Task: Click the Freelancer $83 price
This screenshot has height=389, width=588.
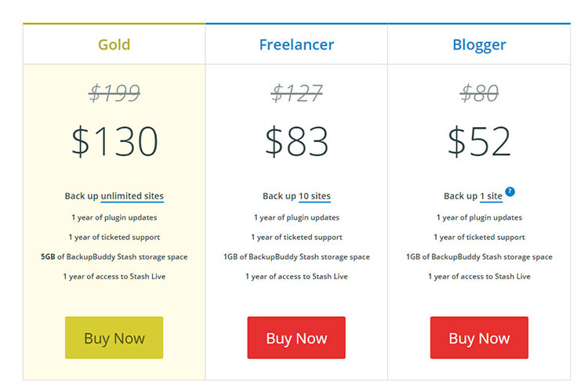Action: pyautogui.click(x=296, y=141)
